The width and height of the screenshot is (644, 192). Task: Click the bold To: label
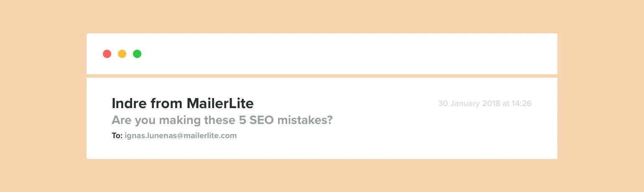tap(117, 136)
